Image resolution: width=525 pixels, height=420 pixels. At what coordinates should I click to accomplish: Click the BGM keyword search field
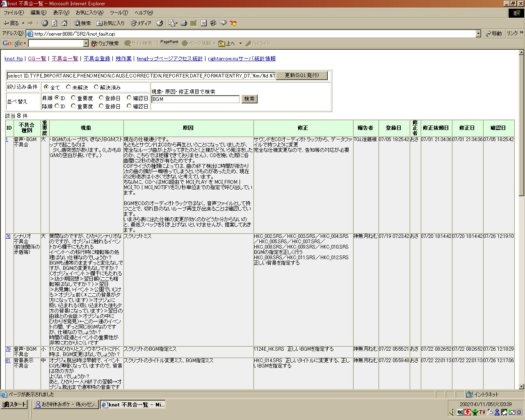(196, 99)
